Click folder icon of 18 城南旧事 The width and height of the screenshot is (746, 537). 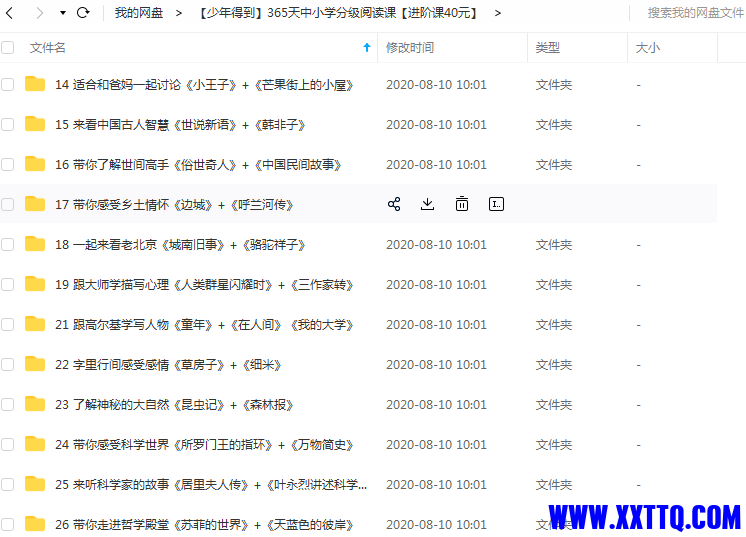[35, 244]
